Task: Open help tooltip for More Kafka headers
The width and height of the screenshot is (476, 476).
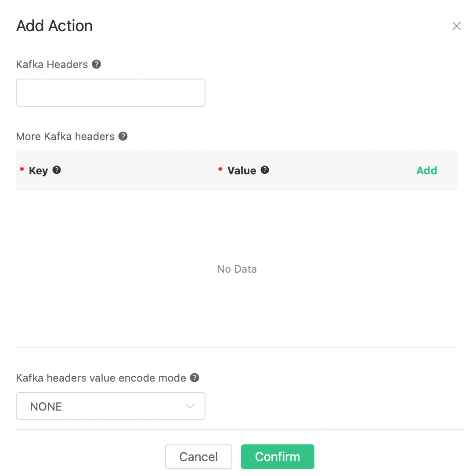Action: pyautogui.click(x=123, y=136)
